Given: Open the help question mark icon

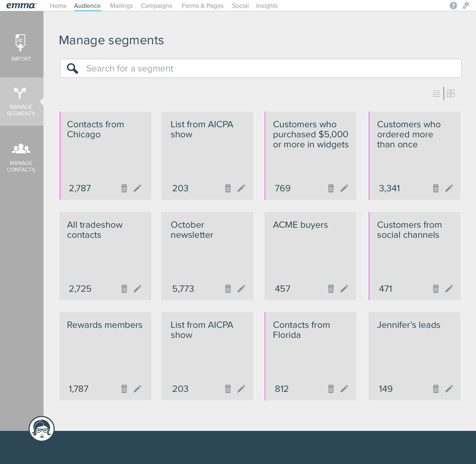Looking at the screenshot, I should coord(453,6).
